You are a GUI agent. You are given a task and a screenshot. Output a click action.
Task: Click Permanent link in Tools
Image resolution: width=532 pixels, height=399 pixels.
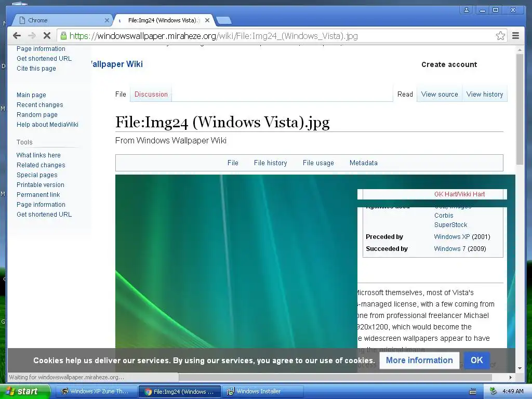click(x=38, y=194)
